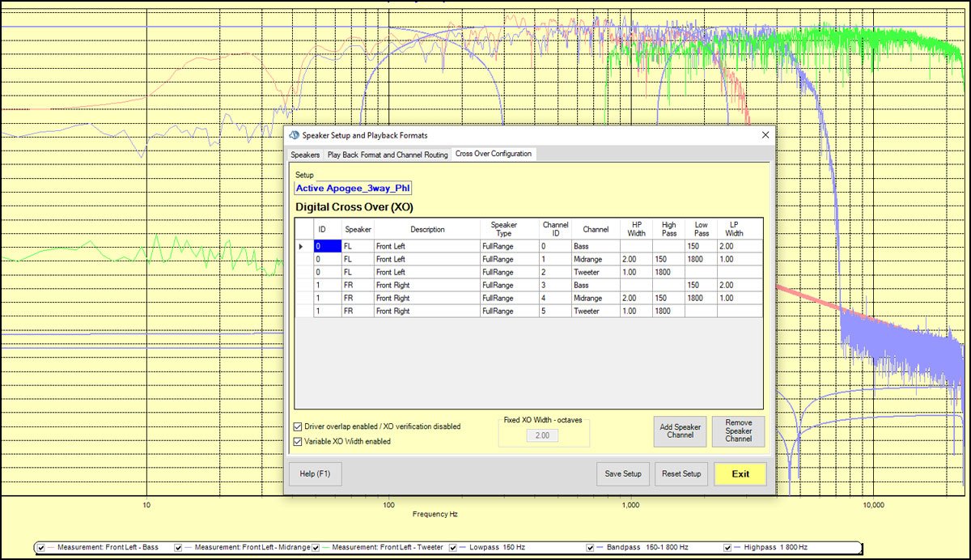Toggle Variable XO Width enabled checkbox
The width and height of the screenshot is (971, 560).
click(x=299, y=442)
